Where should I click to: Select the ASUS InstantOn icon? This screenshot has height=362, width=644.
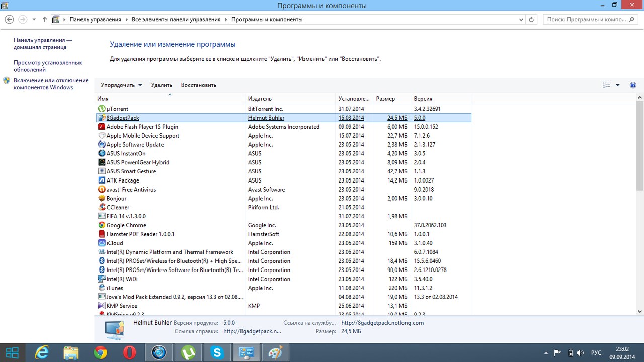tap(102, 154)
